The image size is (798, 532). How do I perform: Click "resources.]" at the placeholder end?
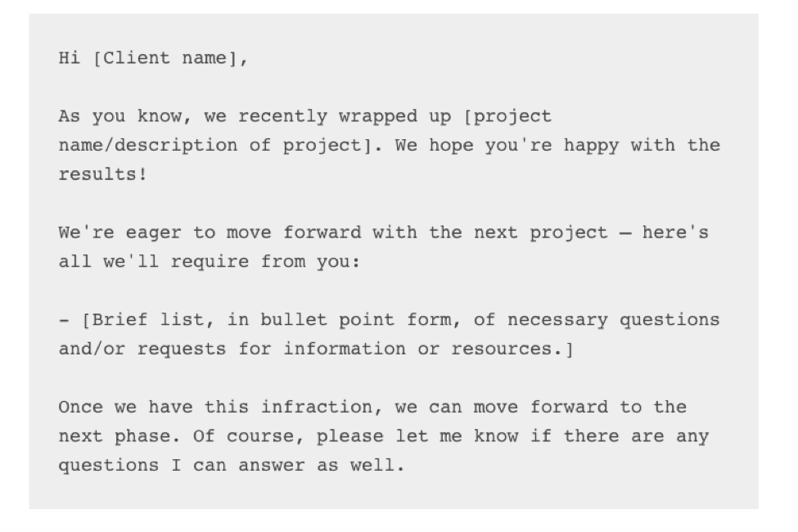512,348
